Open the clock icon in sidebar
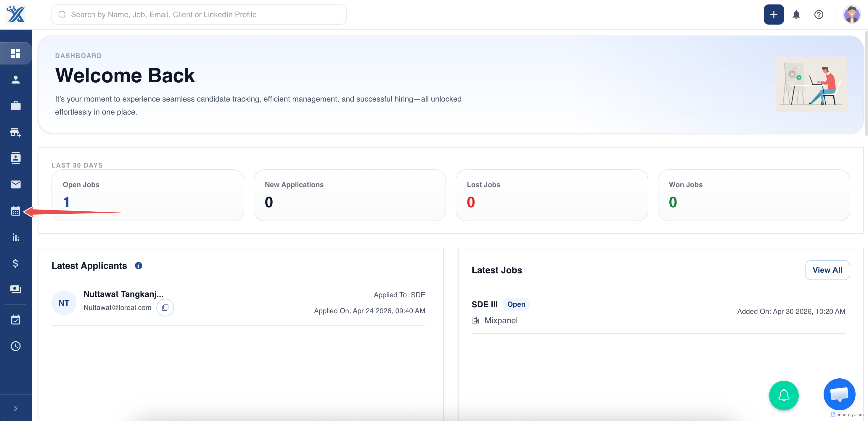 15,346
